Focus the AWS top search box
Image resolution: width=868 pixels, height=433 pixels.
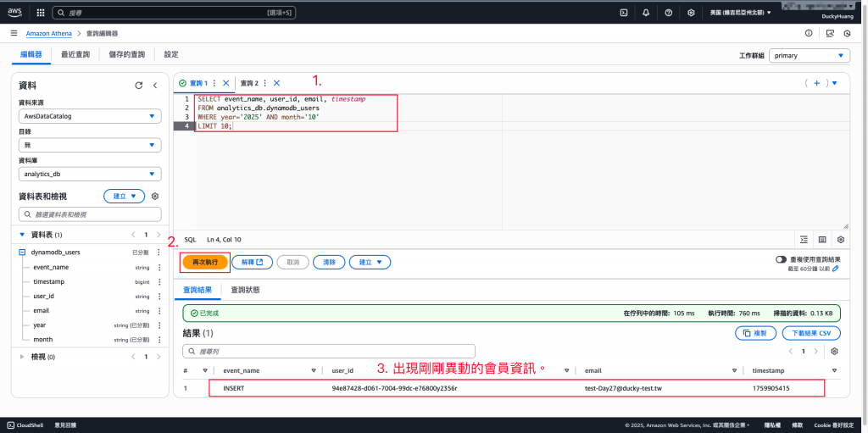173,13
